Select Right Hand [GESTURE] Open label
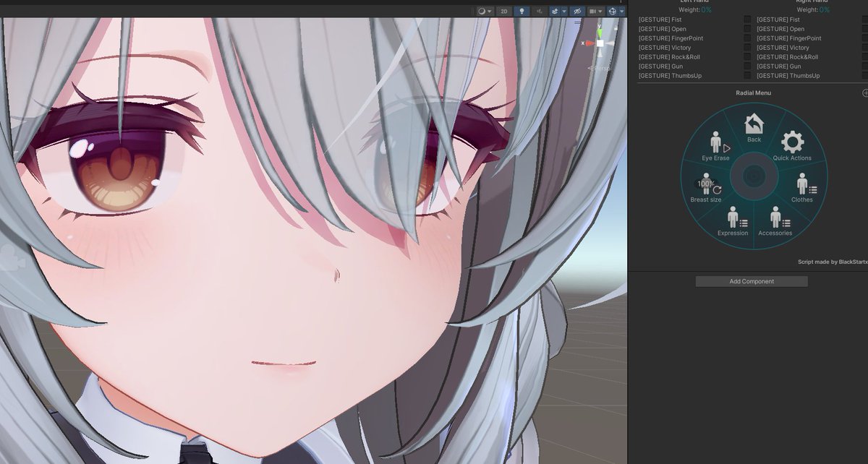The height and width of the screenshot is (464, 868). click(780, 29)
